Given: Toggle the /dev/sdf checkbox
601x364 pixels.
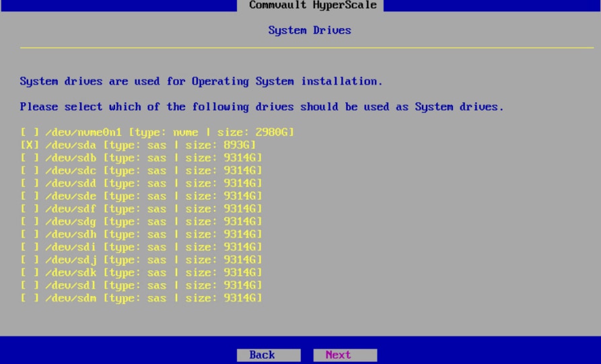Looking at the screenshot, I should click(x=30, y=209).
